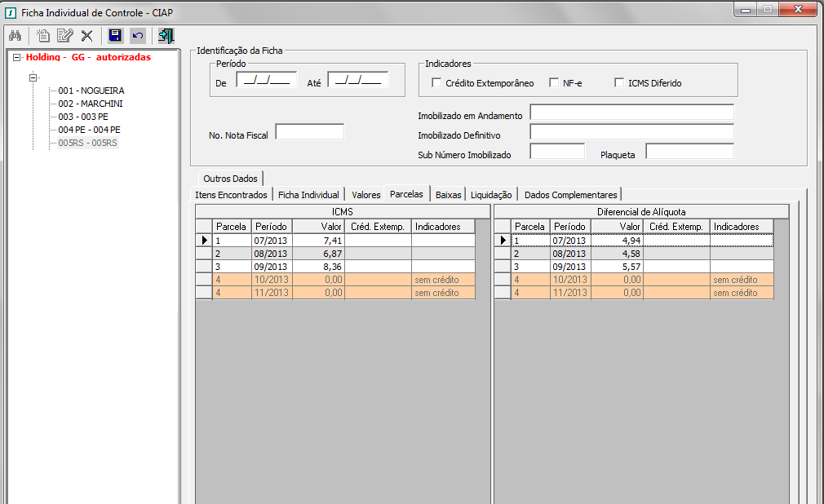
Task: Click the delete X icon in toolbar
Action: tap(86, 36)
